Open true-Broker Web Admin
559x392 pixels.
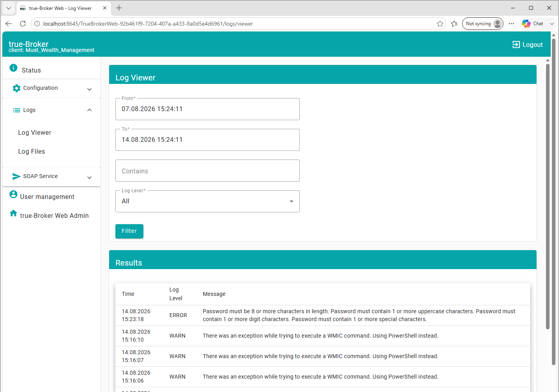[x=54, y=216]
